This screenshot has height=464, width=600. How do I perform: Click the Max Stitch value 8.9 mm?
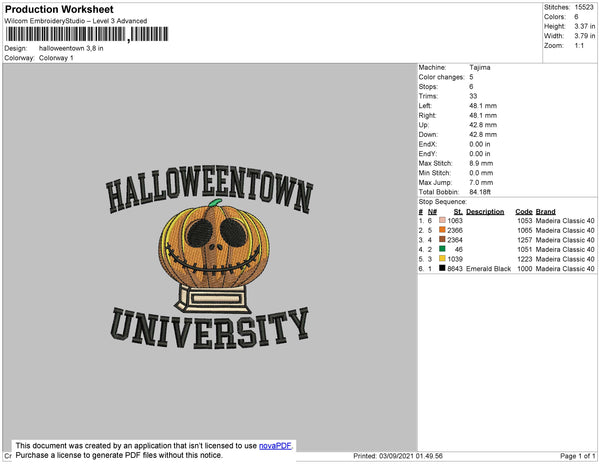tap(481, 163)
